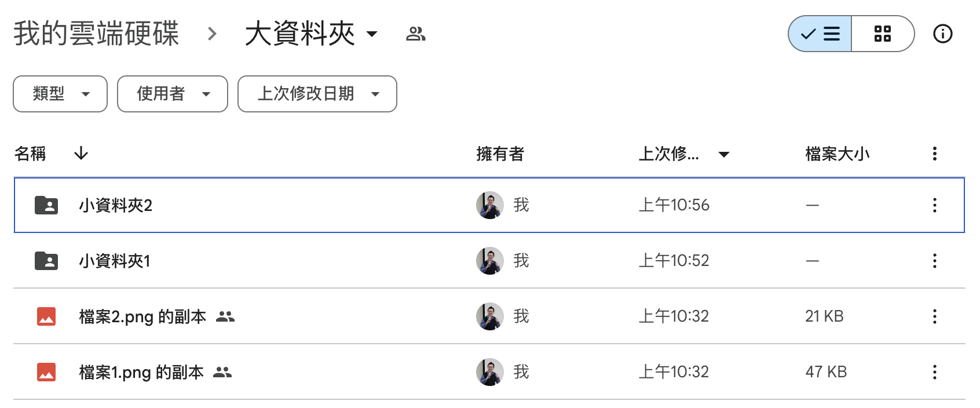
Task: Open column options three-dot menu in header
Action: click(934, 154)
